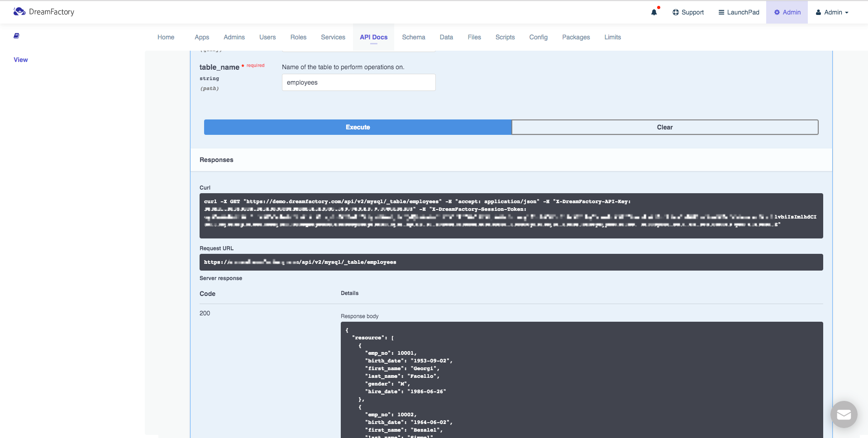Expand the Admin user dropdown
Screen dimensions: 868x438
coord(832,12)
